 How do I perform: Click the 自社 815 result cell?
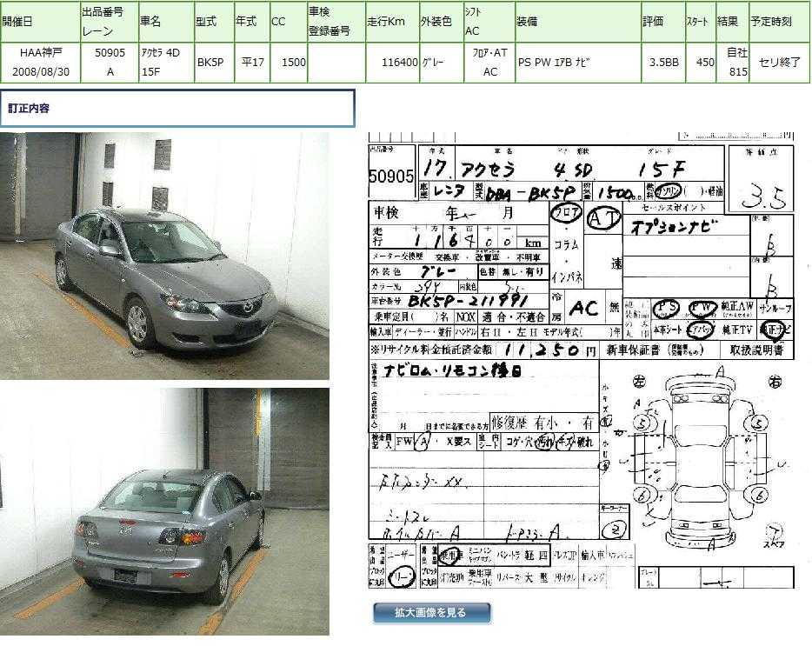[732, 62]
